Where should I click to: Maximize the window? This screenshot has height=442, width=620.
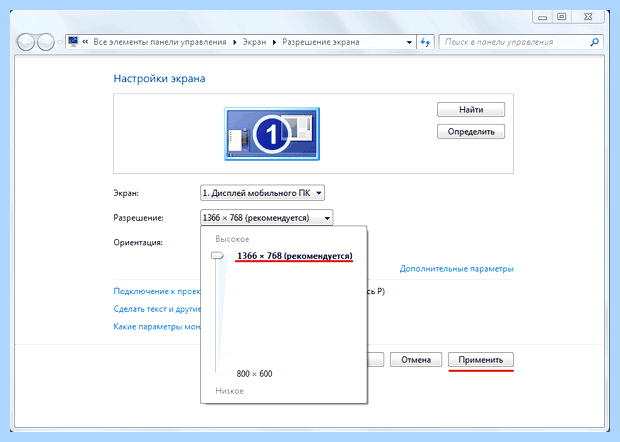point(561,17)
